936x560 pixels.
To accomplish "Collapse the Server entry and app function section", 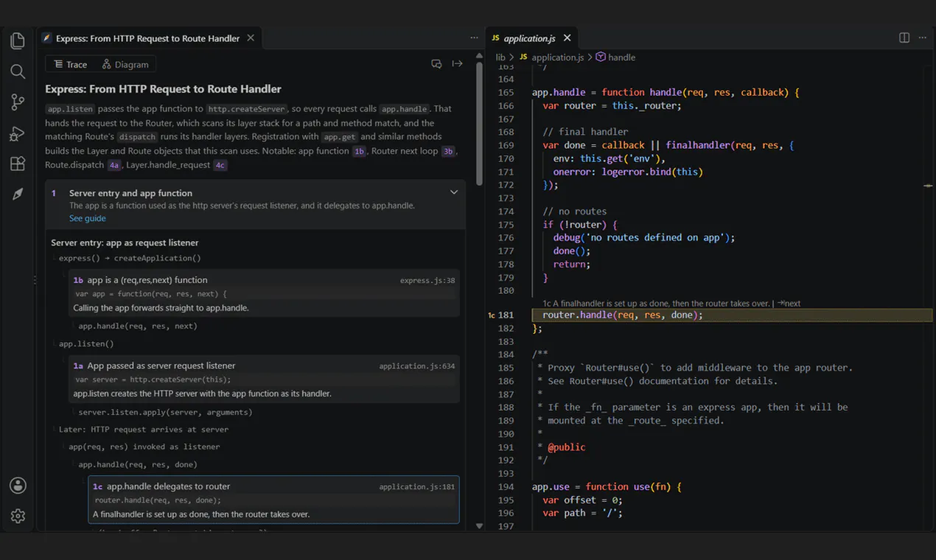I will [454, 192].
